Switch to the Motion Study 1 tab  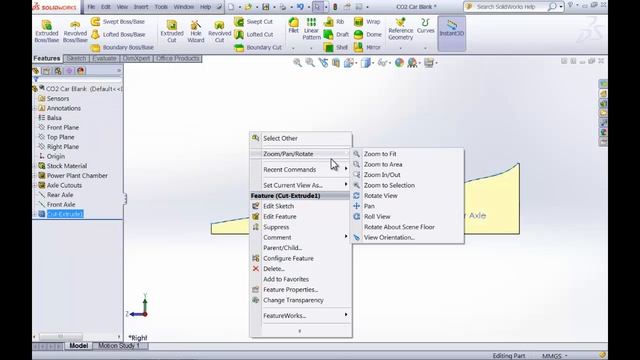pyautogui.click(x=119, y=346)
